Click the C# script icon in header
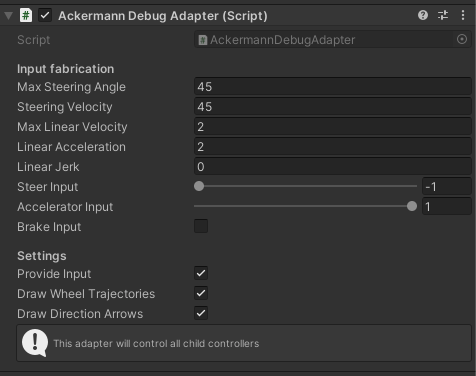 coord(26,15)
